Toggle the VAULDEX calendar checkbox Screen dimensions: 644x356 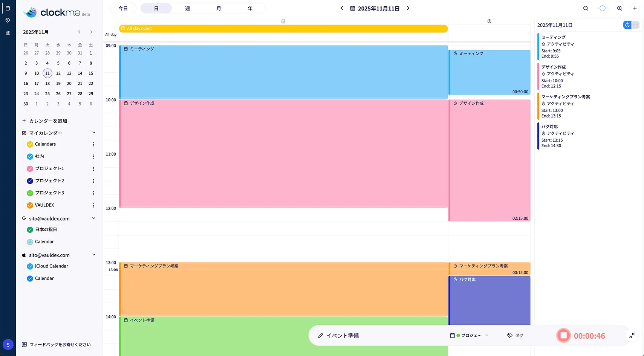point(30,205)
